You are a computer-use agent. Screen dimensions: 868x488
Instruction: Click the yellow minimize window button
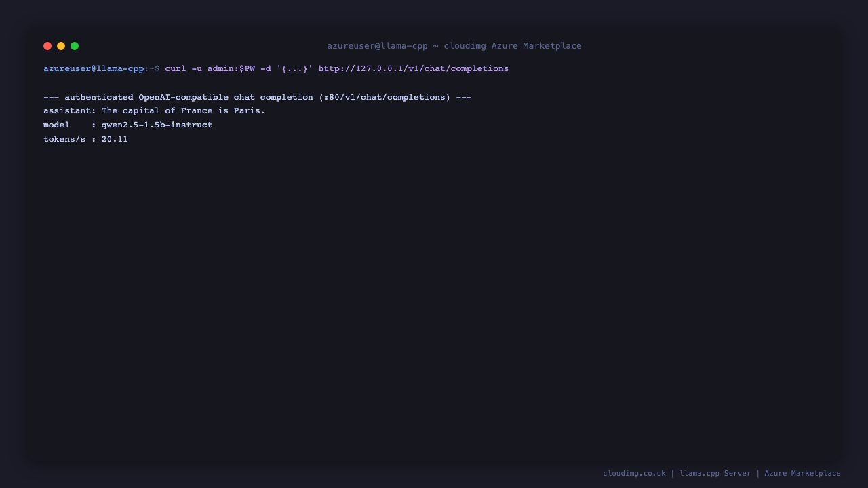point(61,46)
